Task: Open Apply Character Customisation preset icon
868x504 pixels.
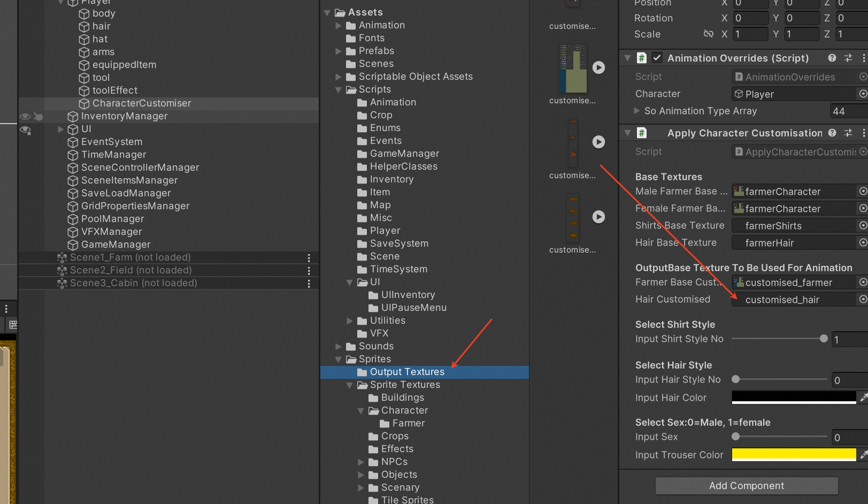Action: tap(848, 133)
